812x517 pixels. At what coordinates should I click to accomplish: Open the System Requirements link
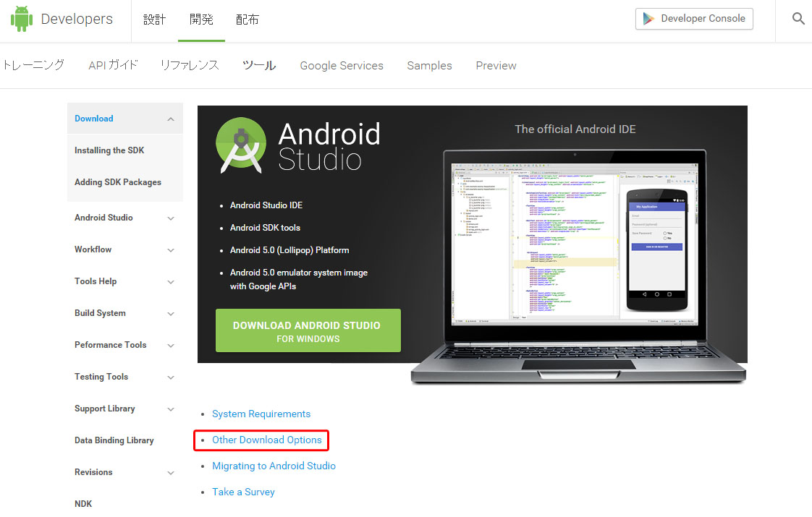(261, 414)
